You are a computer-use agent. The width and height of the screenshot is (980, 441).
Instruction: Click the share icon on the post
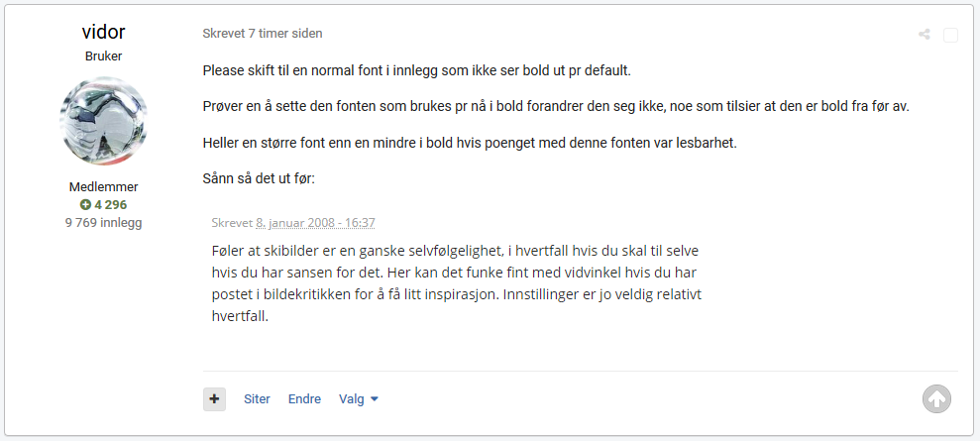coord(924,35)
